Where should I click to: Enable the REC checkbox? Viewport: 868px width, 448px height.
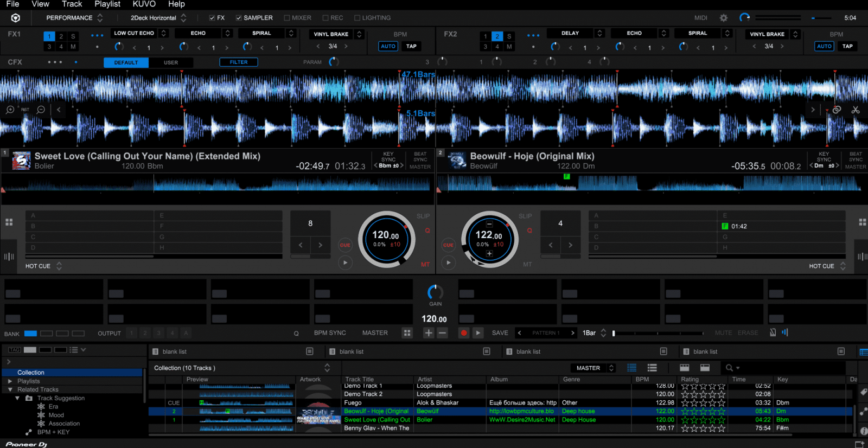click(x=325, y=18)
